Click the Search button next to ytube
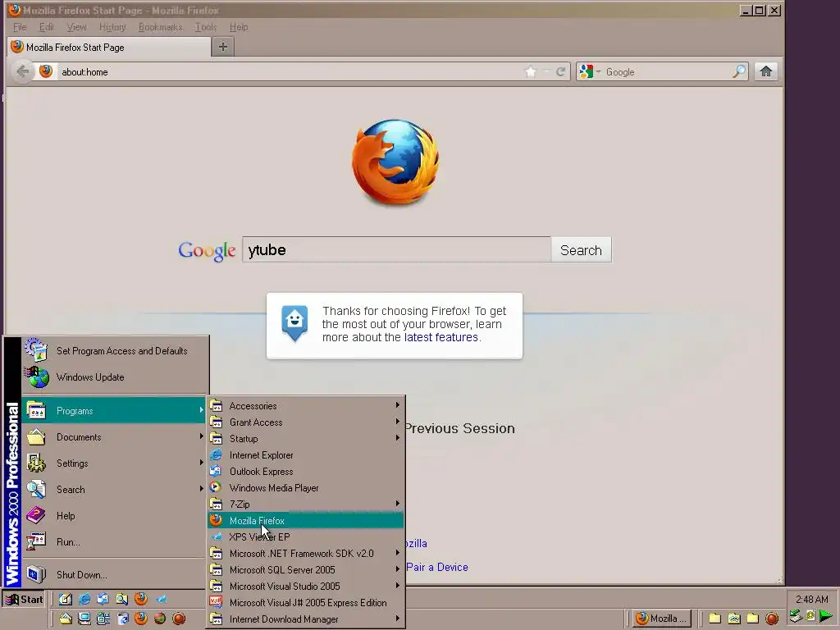 [581, 250]
